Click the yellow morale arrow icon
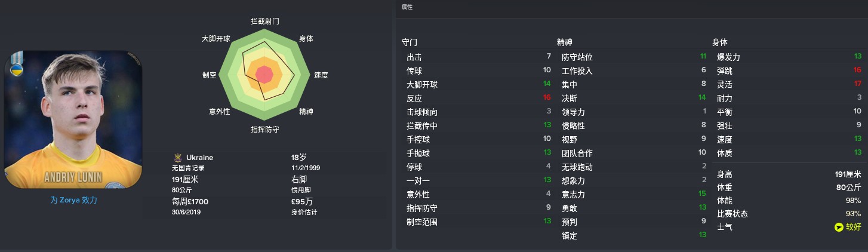 click(839, 227)
